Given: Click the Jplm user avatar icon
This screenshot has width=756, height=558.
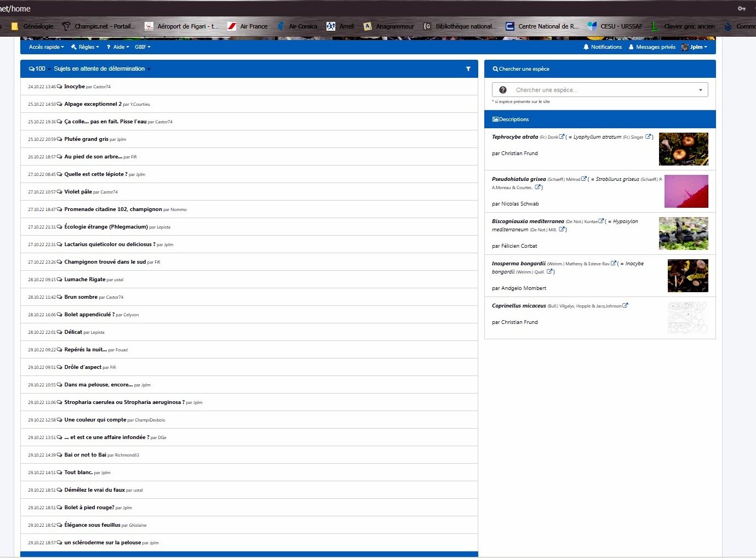Looking at the screenshot, I should [685, 47].
